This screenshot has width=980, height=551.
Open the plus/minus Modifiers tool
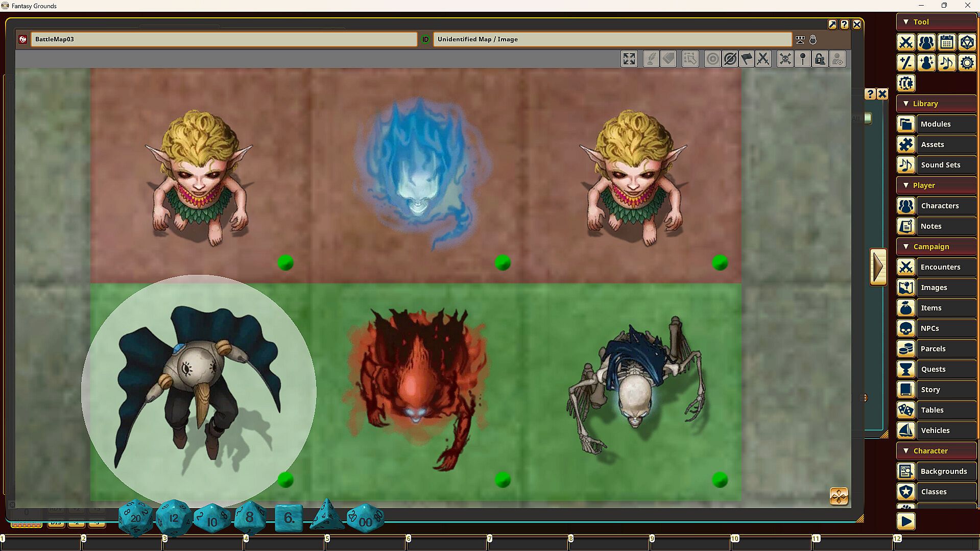point(906,63)
